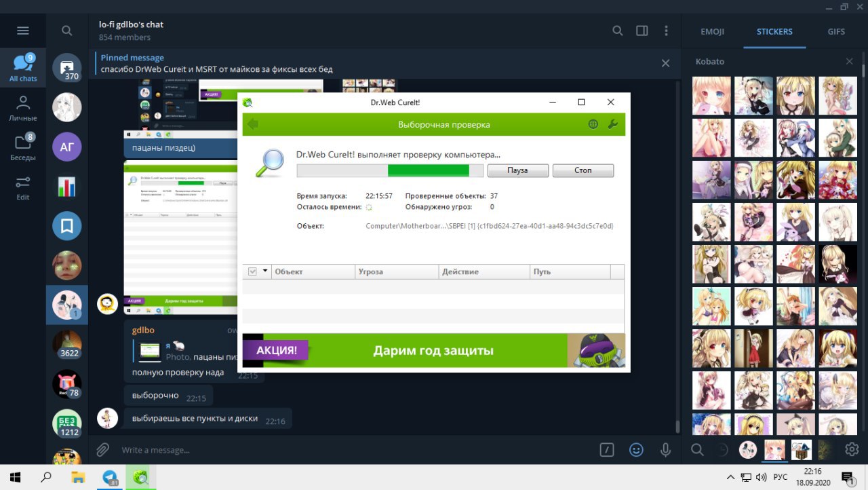868x490 pixels.
Task: Switch to the GIFS tab
Action: (x=836, y=32)
